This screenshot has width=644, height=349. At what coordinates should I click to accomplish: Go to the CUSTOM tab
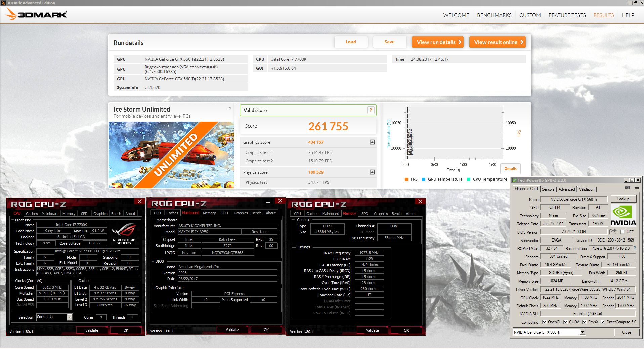530,15
